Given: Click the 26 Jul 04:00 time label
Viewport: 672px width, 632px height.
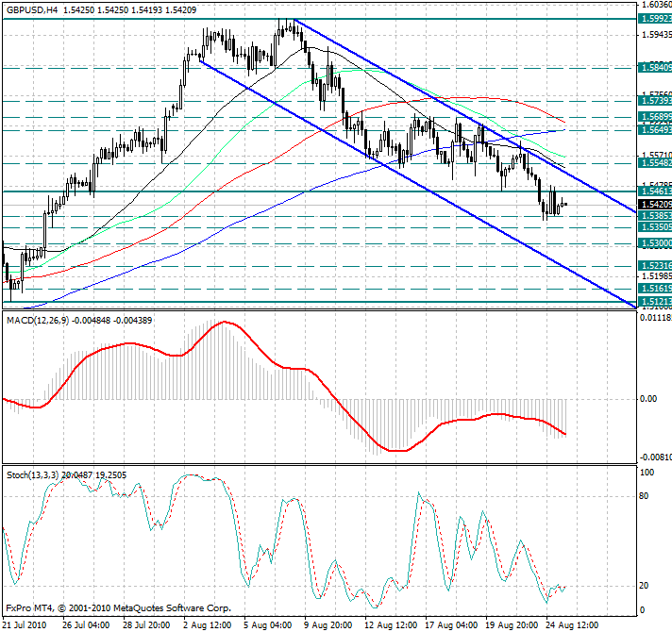Looking at the screenshot, I should tap(86, 624).
